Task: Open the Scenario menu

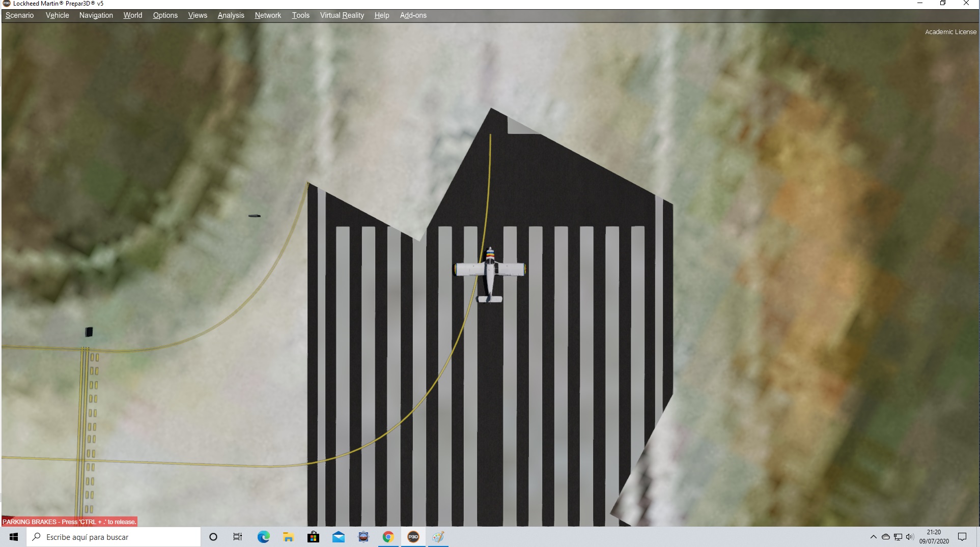Action: (19, 15)
